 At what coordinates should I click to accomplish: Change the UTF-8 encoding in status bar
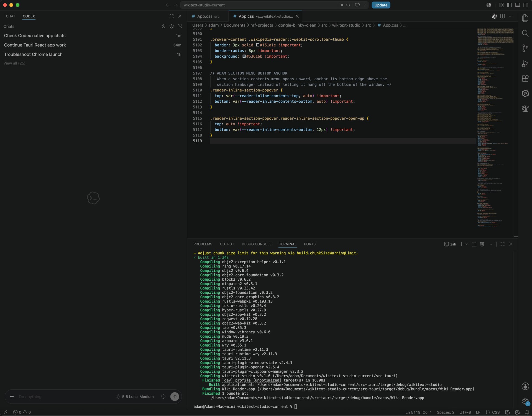(x=465, y=412)
